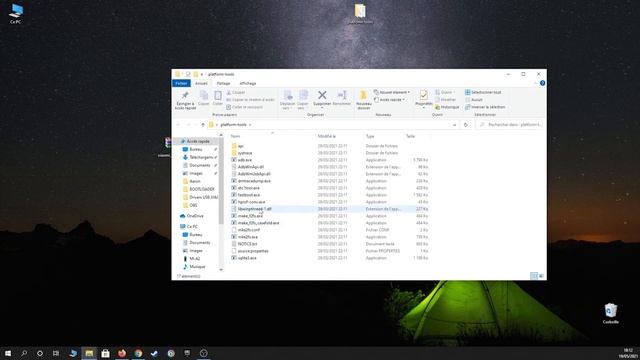Pin to Quick access (Épingler à Accès rapide) in ribbon
This screenshot has width=640, height=360.
click(x=185, y=100)
